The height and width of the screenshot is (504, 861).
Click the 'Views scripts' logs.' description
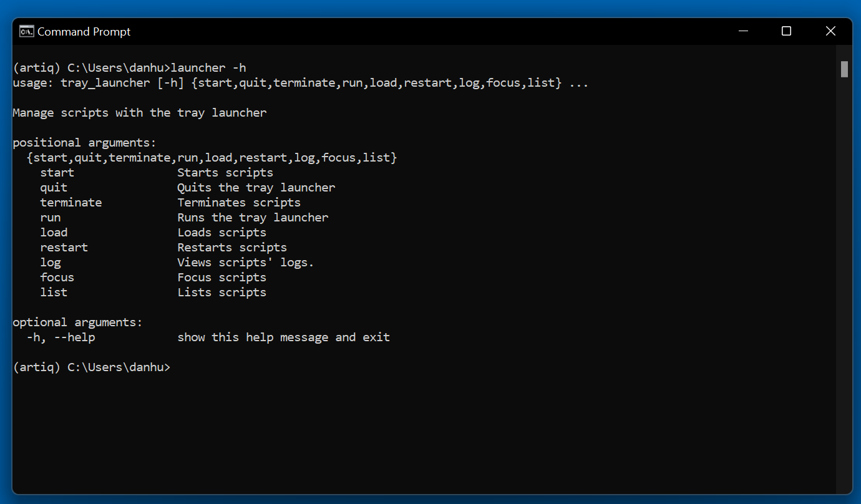[x=246, y=263]
